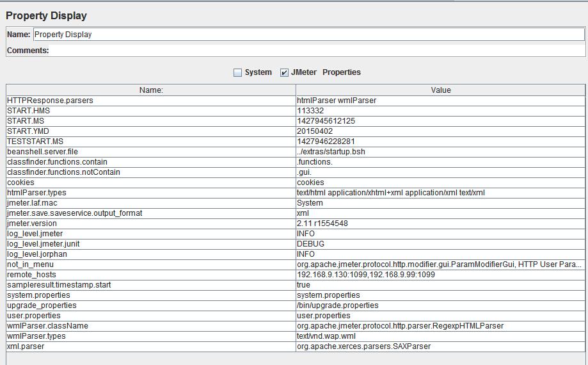Image resolution: width=588 pixels, height=365 pixels.
Task: Select the HTTPResponse.parsers row
Action: click(296, 101)
